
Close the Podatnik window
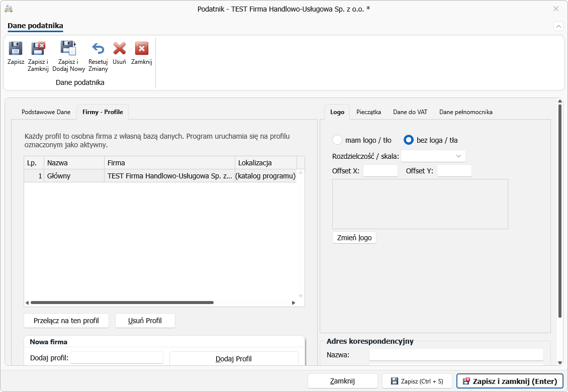coord(555,9)
